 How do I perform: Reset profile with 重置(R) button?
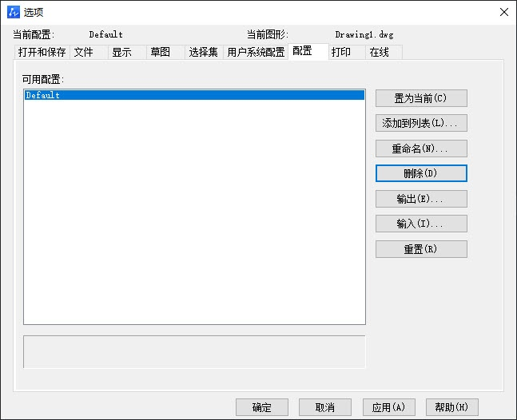click(421, 249)
